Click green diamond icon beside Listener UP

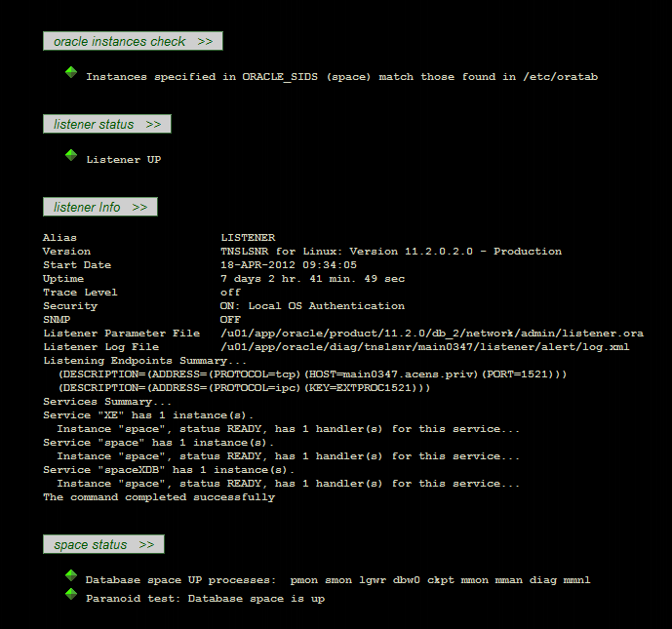click(71, 155)
